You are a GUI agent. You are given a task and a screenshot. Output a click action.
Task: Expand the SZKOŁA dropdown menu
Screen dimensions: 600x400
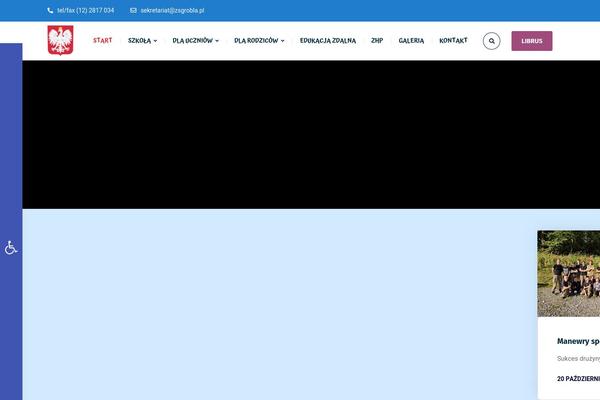[142, 41]
